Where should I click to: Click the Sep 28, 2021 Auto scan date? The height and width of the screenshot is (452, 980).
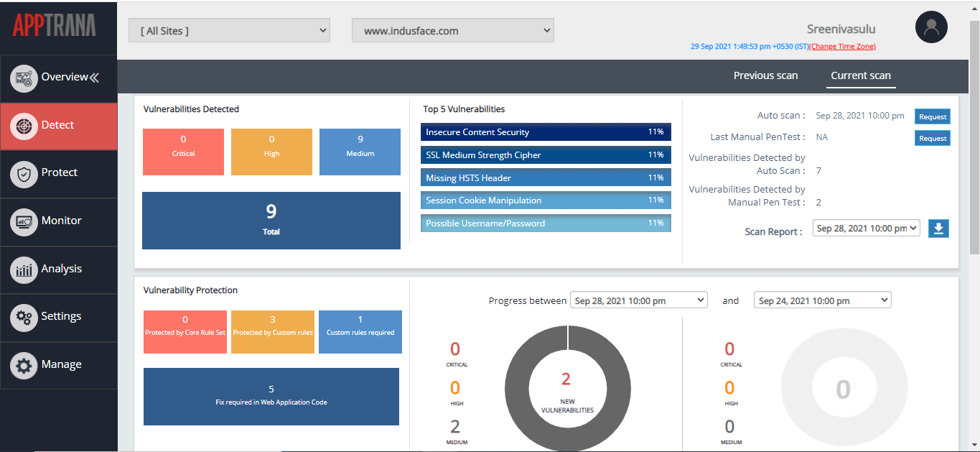(x=860, y=116)
